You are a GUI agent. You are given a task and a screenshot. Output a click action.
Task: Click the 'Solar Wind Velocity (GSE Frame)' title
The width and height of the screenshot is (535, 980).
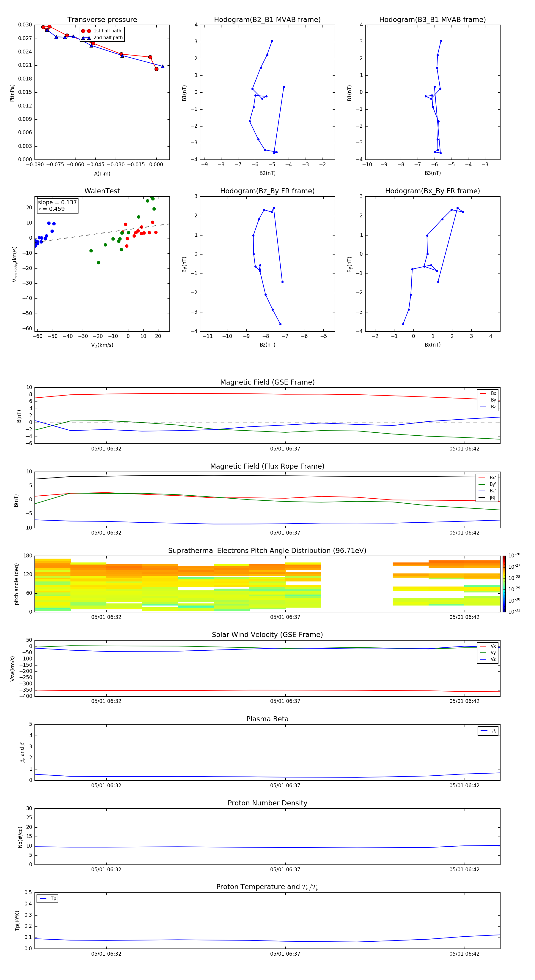pyautogui.click(x=267, y=635)
